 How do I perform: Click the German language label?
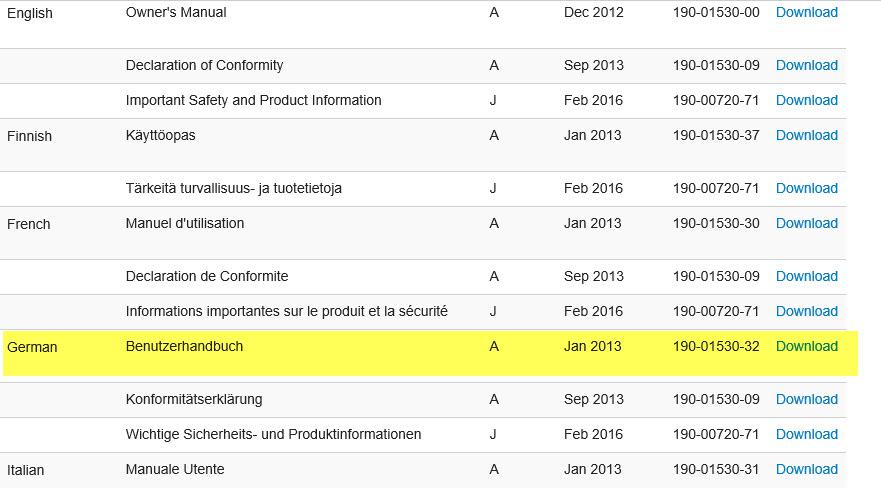(x=32, y=348)
